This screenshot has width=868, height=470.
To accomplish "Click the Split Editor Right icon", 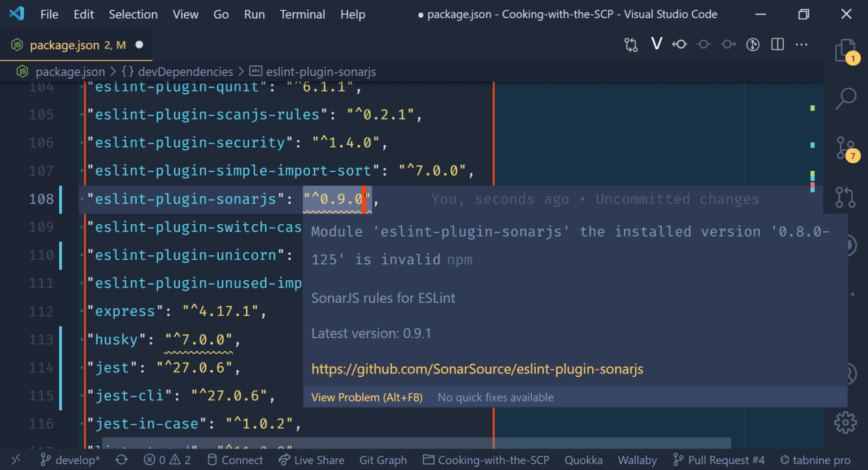I will 778,44.
